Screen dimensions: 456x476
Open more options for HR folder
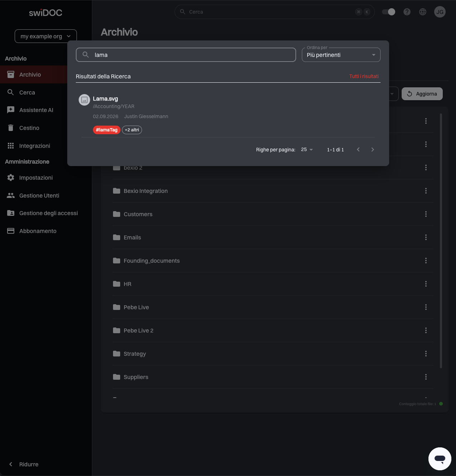pos(426,284)
